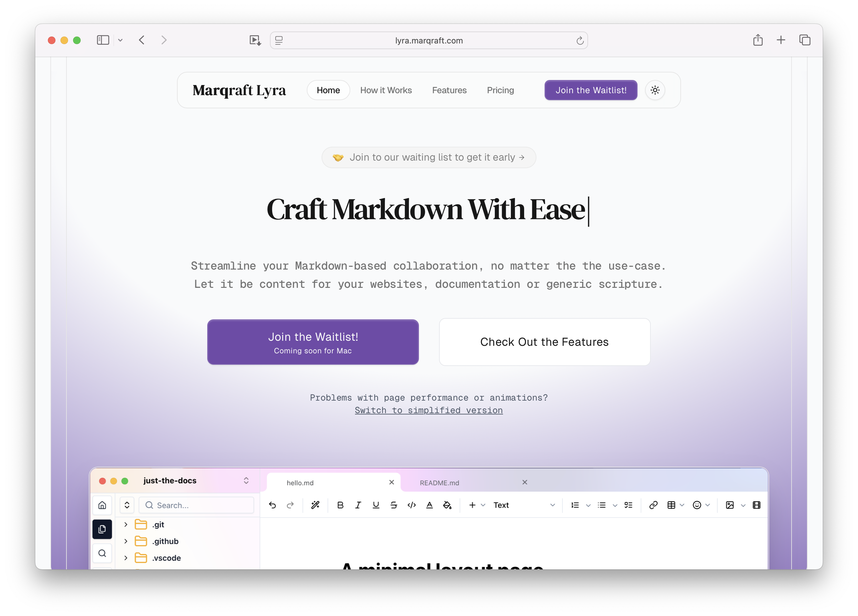Click the page reader icon in address bar
Screen dimensions: 858x616
[x=279, y=40]
